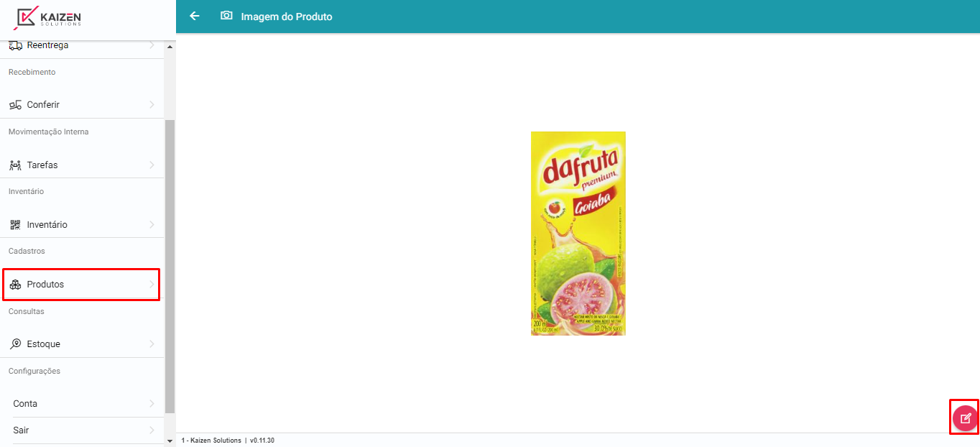Image resolution: width=980 pixels, height=447 pixels.
Task: Click the pink edit image floating button
Action: [x=965, y=418]
